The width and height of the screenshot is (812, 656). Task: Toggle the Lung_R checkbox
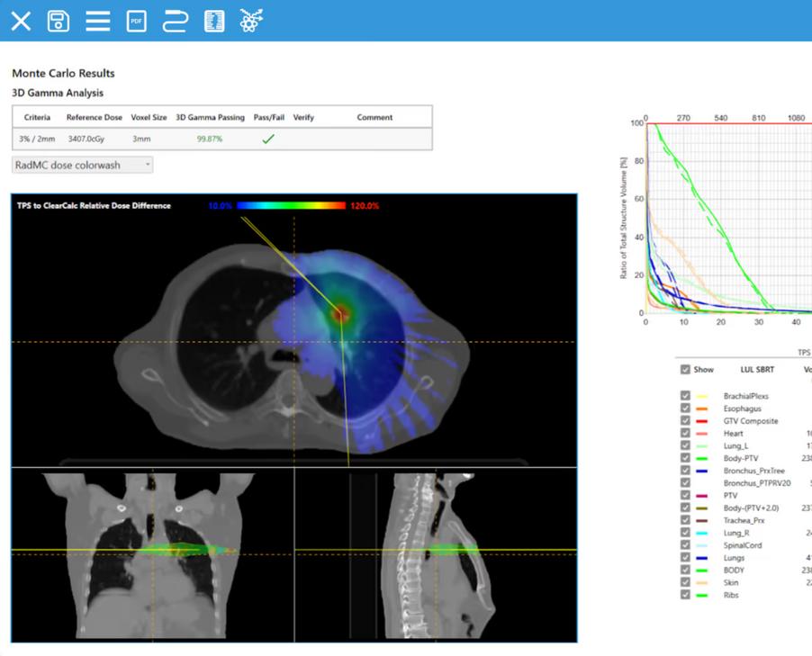(685, 532)
